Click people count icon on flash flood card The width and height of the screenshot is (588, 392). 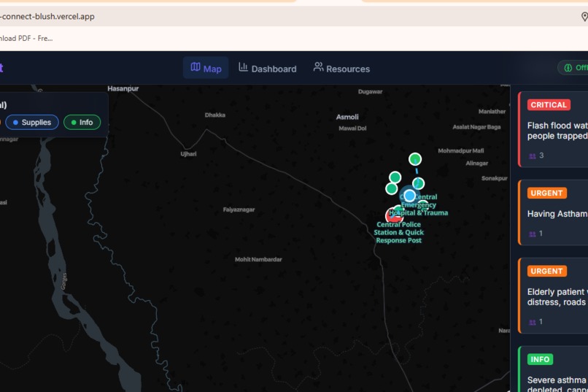point(532,155)
